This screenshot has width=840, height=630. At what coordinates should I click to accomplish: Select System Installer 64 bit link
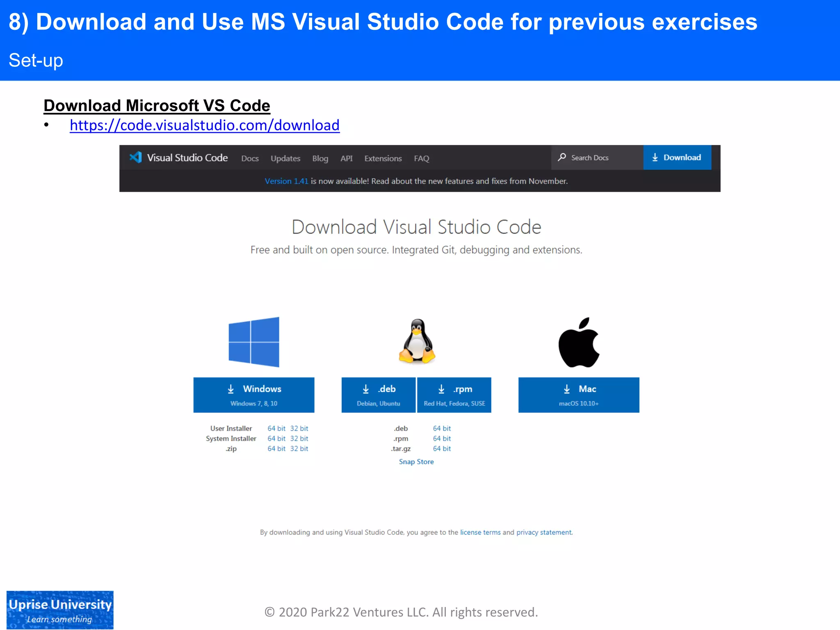click(276, 438)
